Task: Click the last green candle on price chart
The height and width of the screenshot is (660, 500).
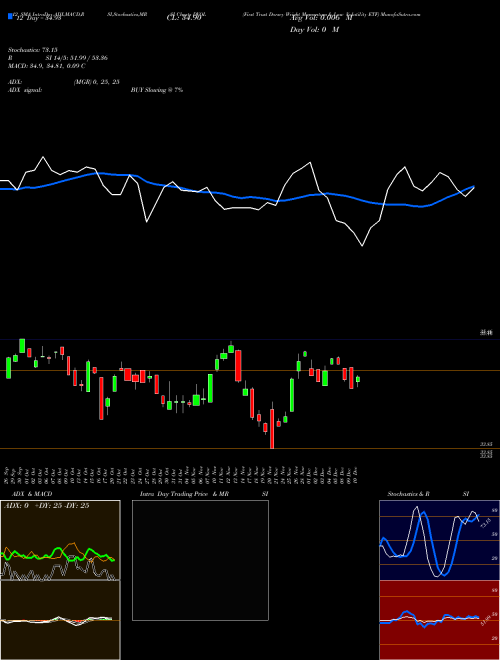Action: click(x=358, y=380)
